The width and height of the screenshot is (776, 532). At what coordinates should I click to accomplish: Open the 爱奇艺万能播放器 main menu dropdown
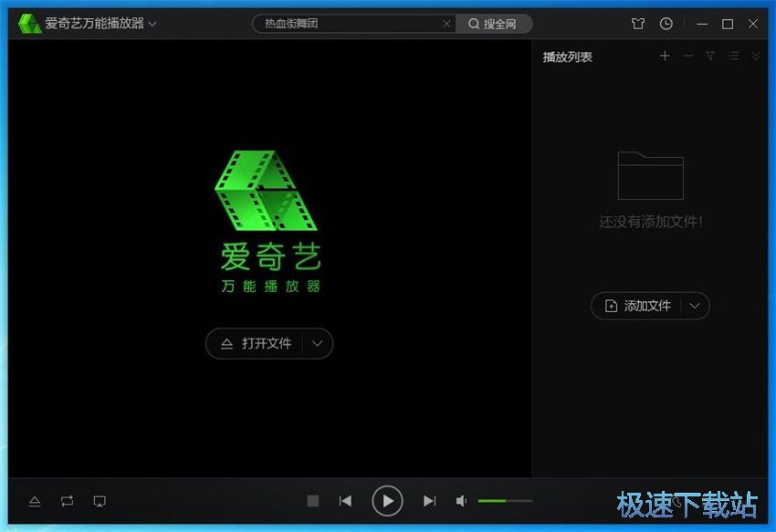pyautogui.click(x=152, y=24)
